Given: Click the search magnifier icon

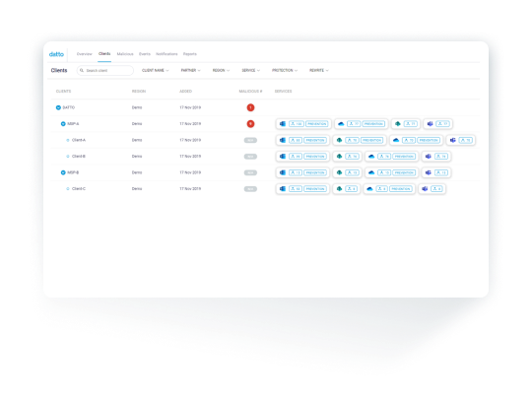Looking at the screenshot, I should coord(82,71).
